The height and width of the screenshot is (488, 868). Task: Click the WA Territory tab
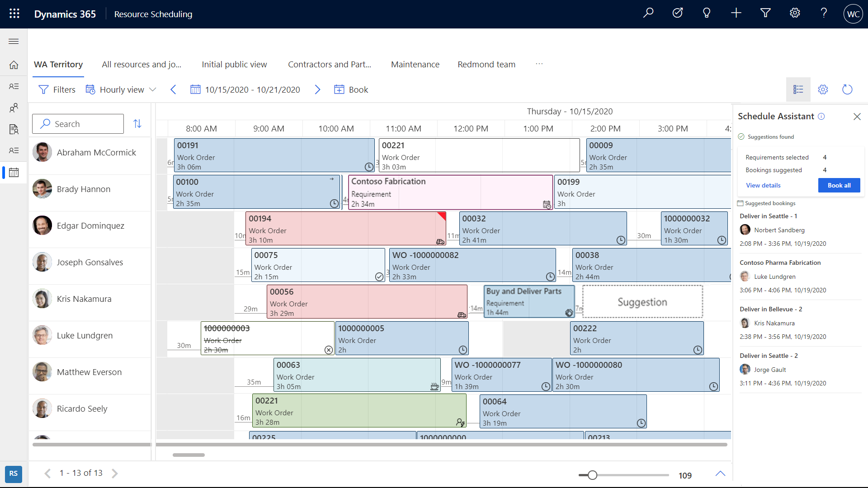point(58,64)
